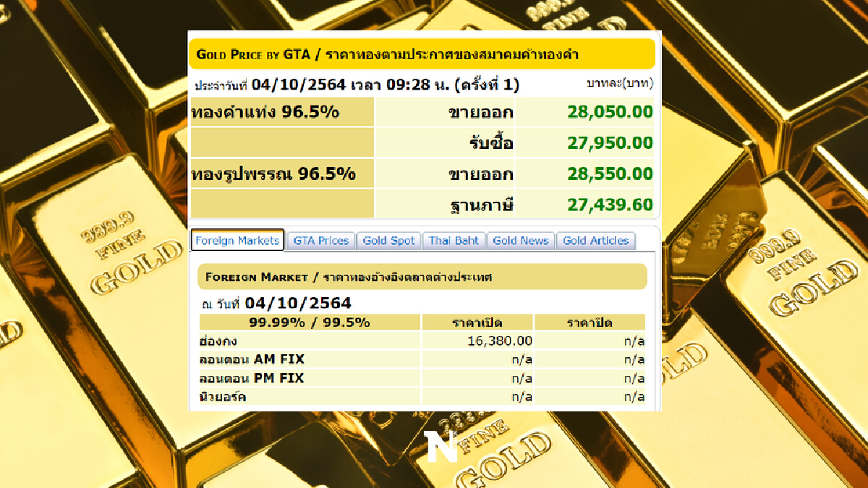Viewport: 868px width, 488px height.
Task: Switch to the GTA Prices tab
Action: click(321, 241)
